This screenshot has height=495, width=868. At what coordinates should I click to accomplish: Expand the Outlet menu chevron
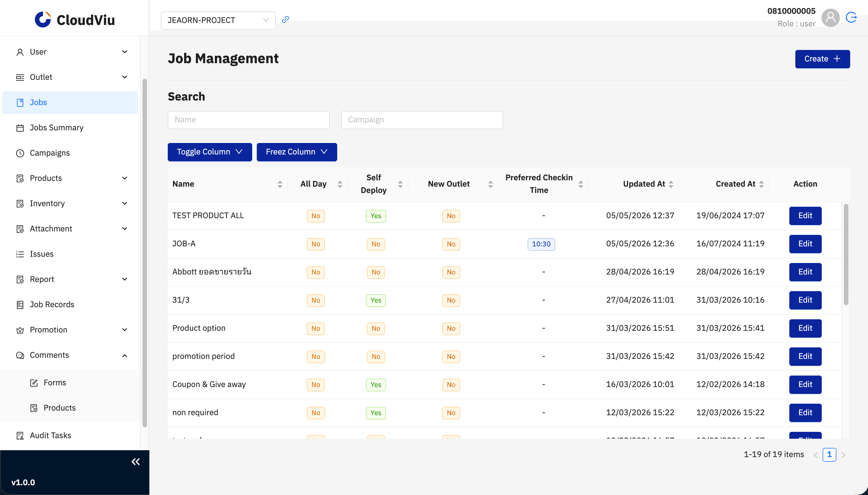pyautogui.click(x=125, y=77)
